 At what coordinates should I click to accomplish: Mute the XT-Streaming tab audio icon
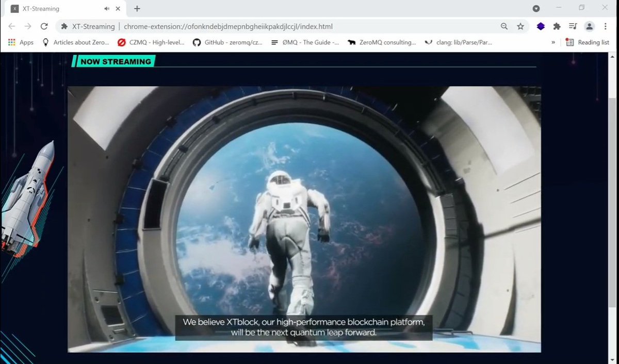point(107,9)
